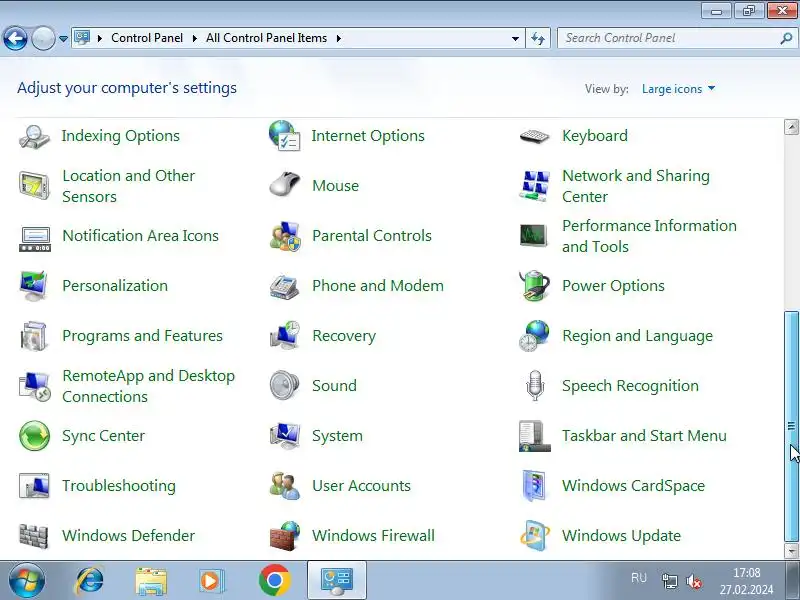Open Network and Sharing Center icon
This screenshot has height=600, width=800.
tap(534, 186)
